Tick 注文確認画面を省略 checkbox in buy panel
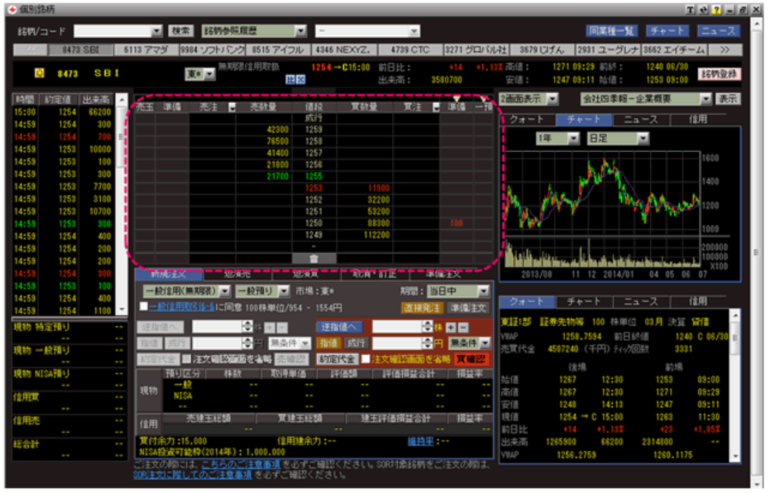768x493 pixels. (x=365, y=359)
